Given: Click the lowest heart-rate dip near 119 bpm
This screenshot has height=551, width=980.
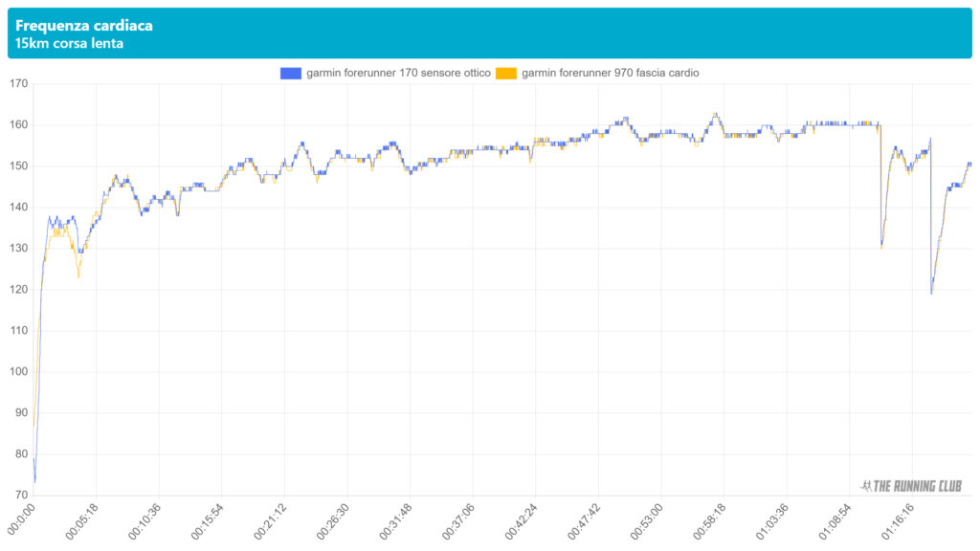Looking at the screenshot, I should click(931, 293).
